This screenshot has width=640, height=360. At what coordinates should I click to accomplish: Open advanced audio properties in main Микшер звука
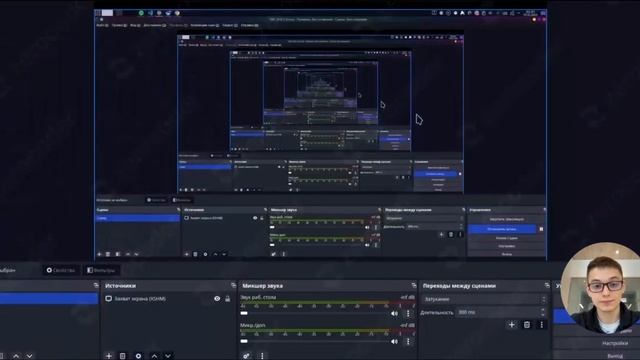point(246,356)
